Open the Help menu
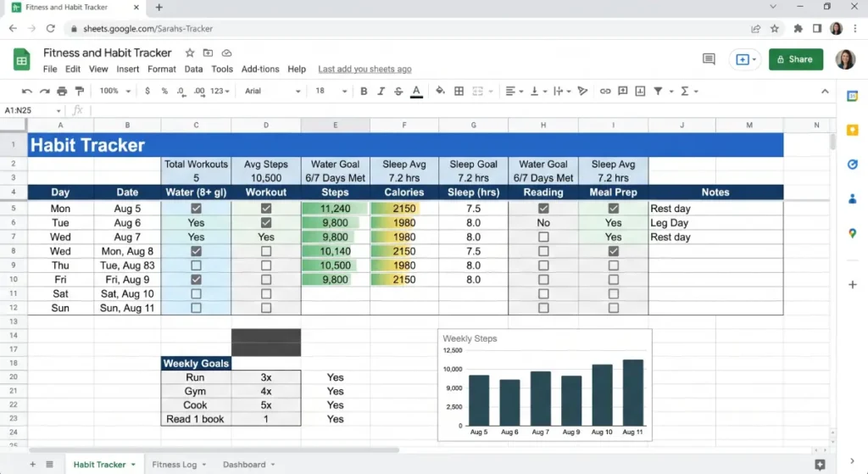The height and width of the screenshot is (474, 868). [x=297, y=70]
